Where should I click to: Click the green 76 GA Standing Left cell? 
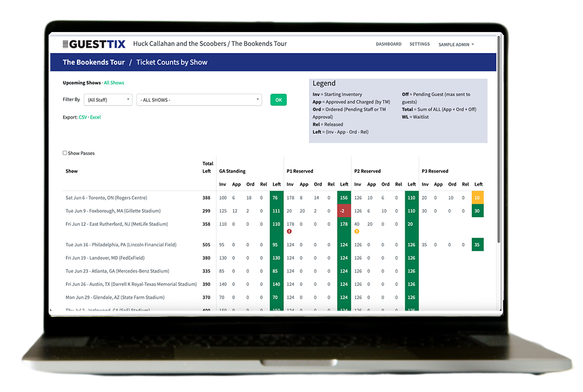point(276,198)
